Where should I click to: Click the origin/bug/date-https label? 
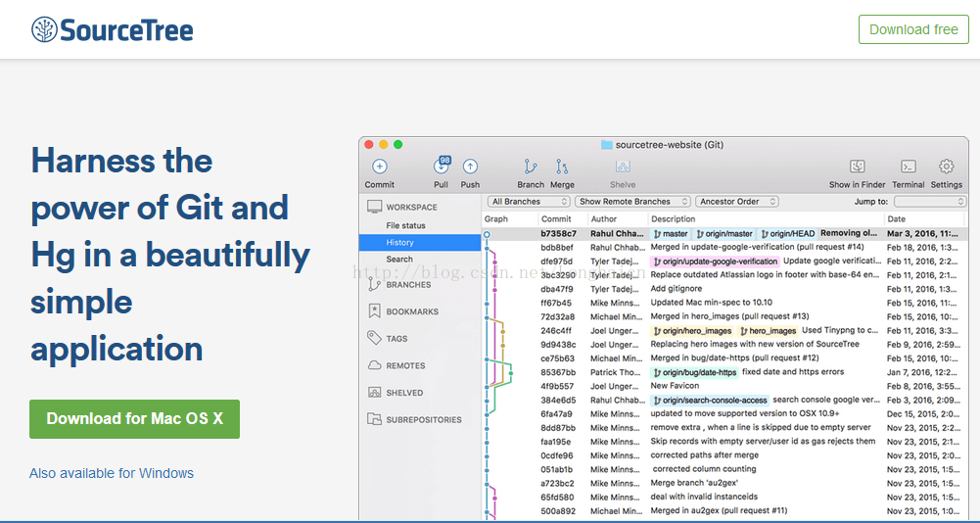click(694, 373)
